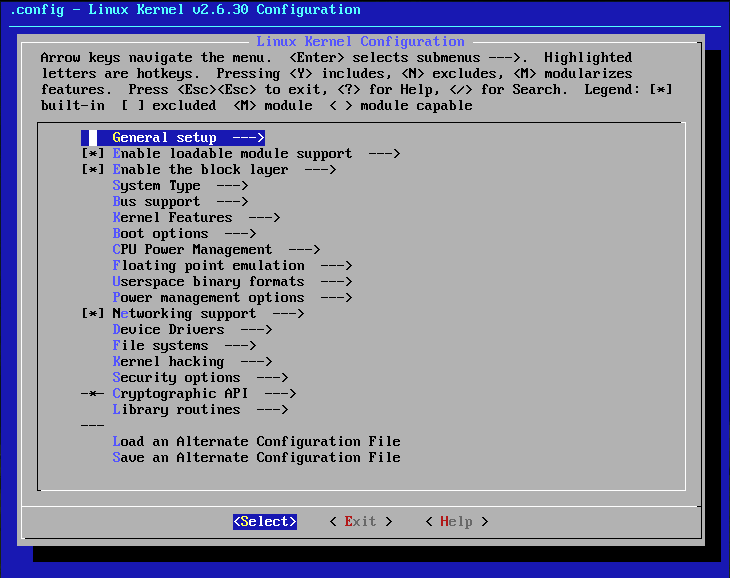Viewport: 730px width, 578px height.
Task: Click the arrow after Device Drivers
Action: coord(256,329)
